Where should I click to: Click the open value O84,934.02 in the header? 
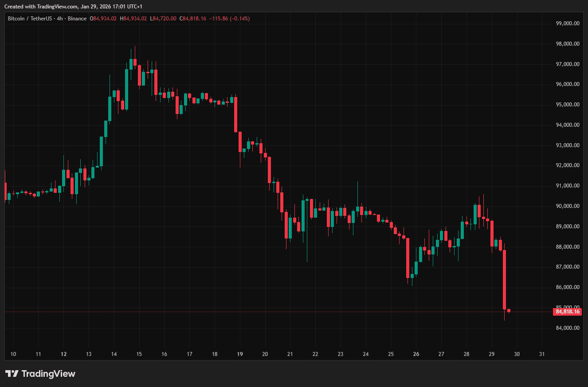pyautogui.click(x=103, y=19)
